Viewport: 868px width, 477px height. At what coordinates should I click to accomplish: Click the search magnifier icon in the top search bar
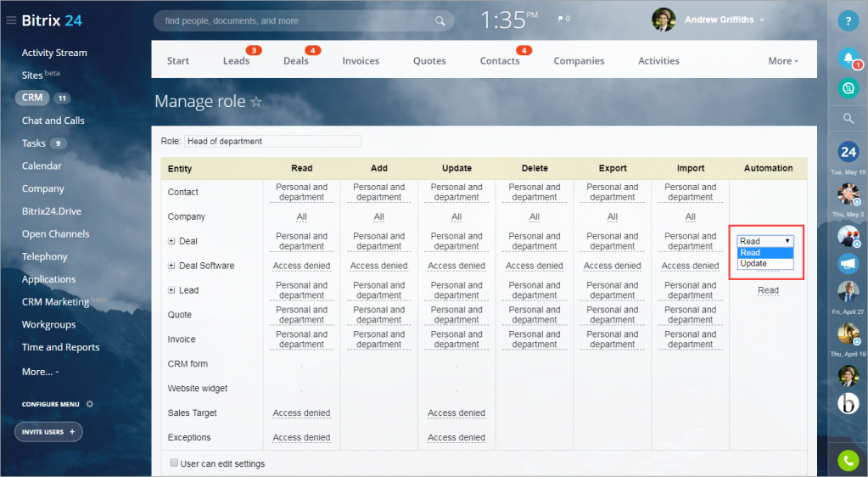point(440,21)
